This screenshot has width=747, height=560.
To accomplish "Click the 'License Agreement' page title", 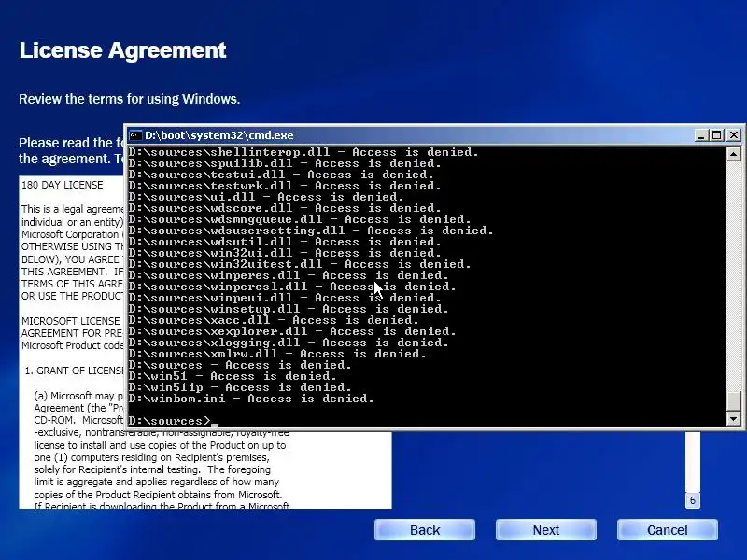I will (x=122, y=50).
